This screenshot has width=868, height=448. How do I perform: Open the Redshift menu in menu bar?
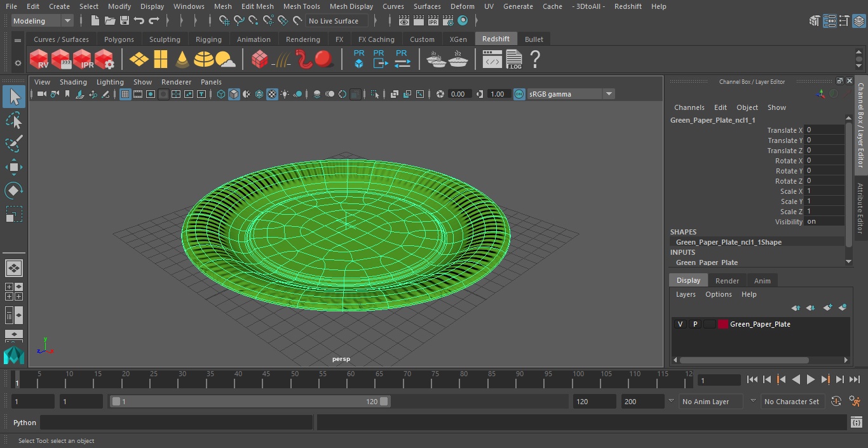coord(628,6)
